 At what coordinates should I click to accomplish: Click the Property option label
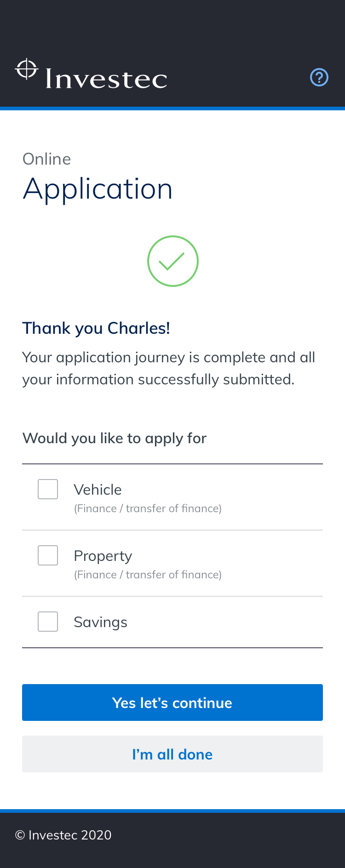pyautogui.click(x=103, y=556)
